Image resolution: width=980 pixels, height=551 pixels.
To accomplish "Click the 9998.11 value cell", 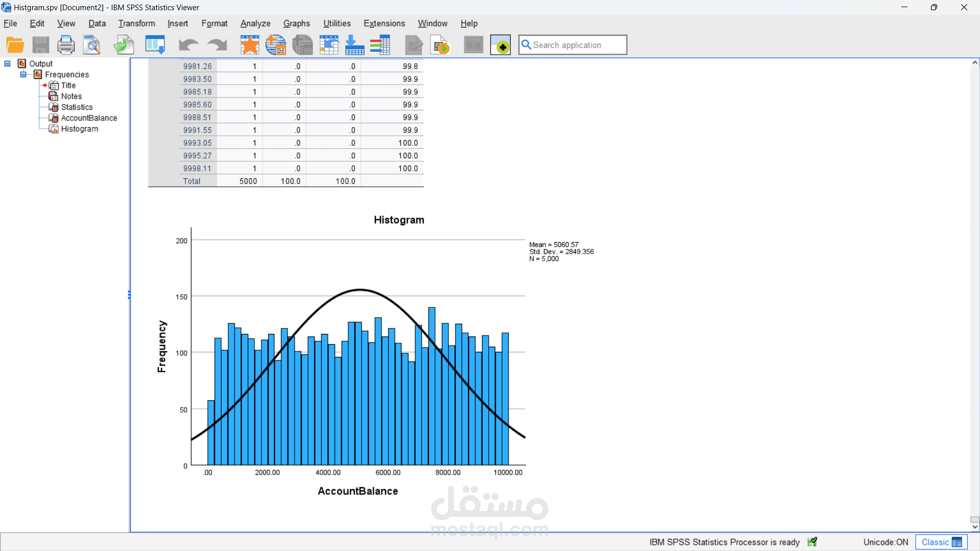I will 197,169.
